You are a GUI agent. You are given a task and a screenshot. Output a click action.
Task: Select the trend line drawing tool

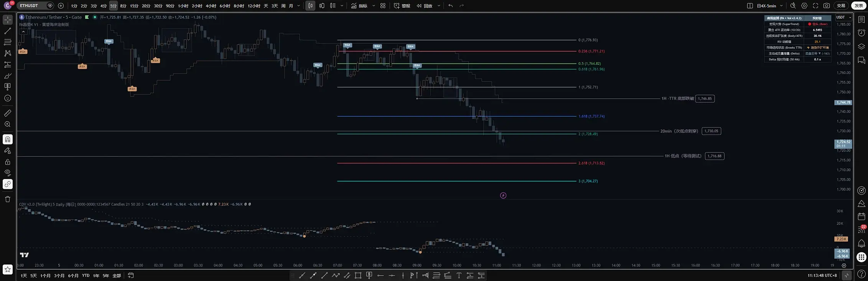(8, 31)
